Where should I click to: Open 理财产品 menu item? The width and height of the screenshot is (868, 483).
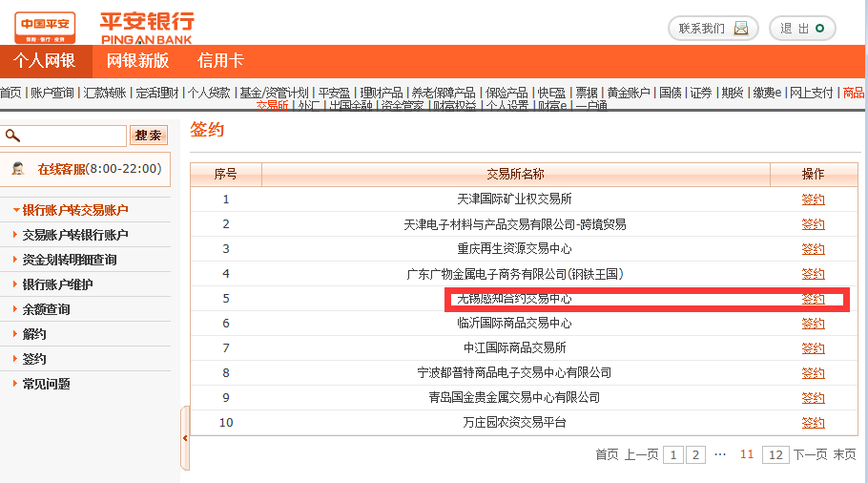382,93
